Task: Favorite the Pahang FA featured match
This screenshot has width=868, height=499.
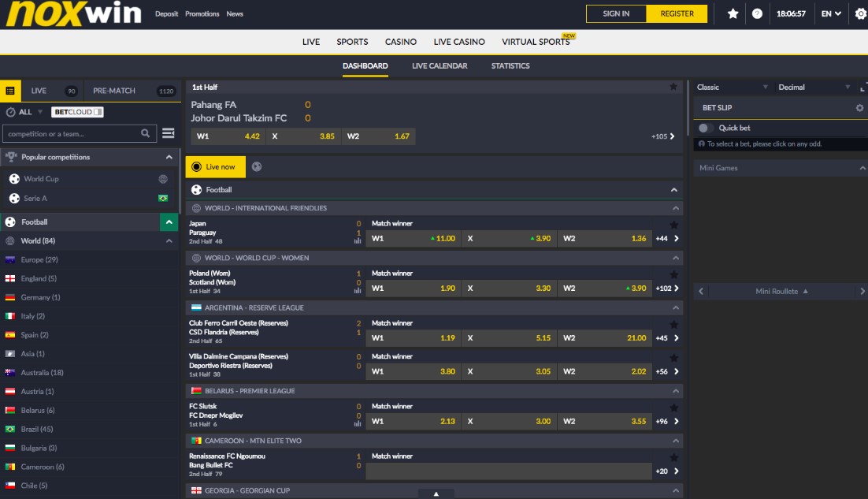Action: tap(673, 87)
